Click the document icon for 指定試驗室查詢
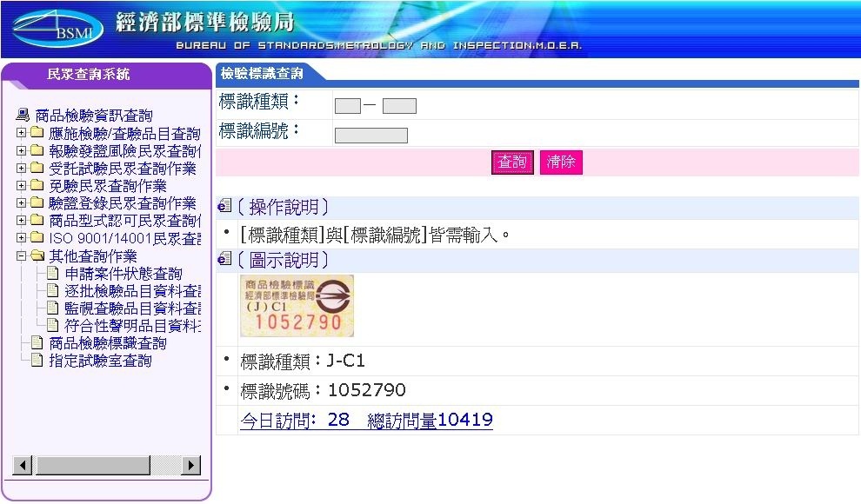The height and width of the screenshot is (504, 861). [x=37, y=361]
